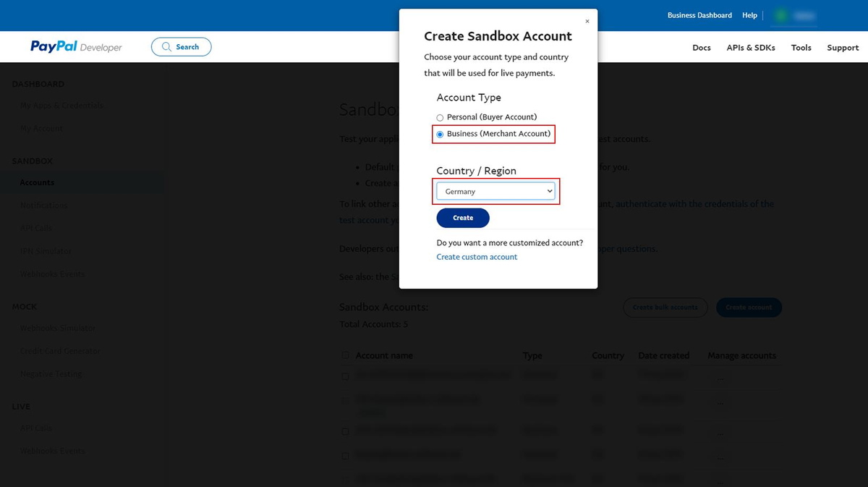Go to Business Dashboard link

coord(699,15)
